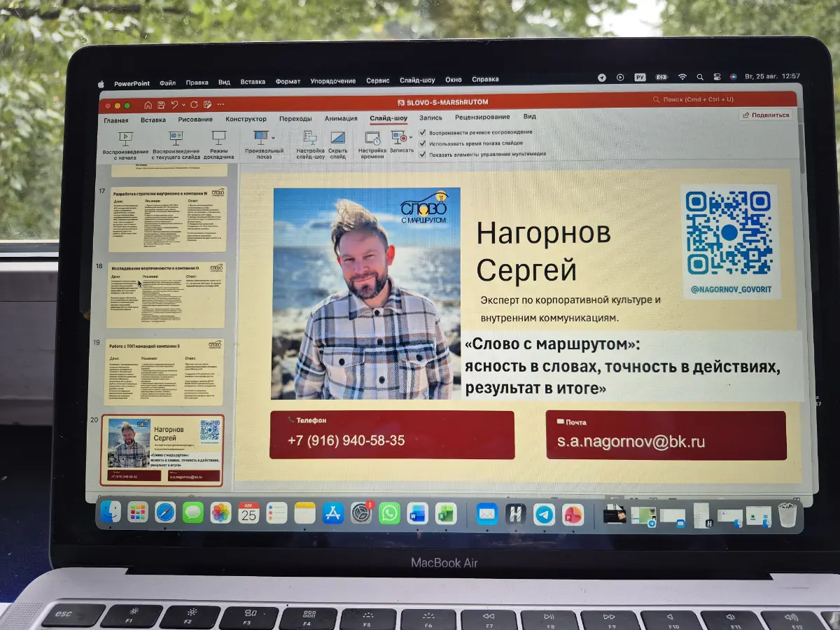
Task: Click the @NAGORNOV_GOVORIT label
Action: click(x=730, y=288)
